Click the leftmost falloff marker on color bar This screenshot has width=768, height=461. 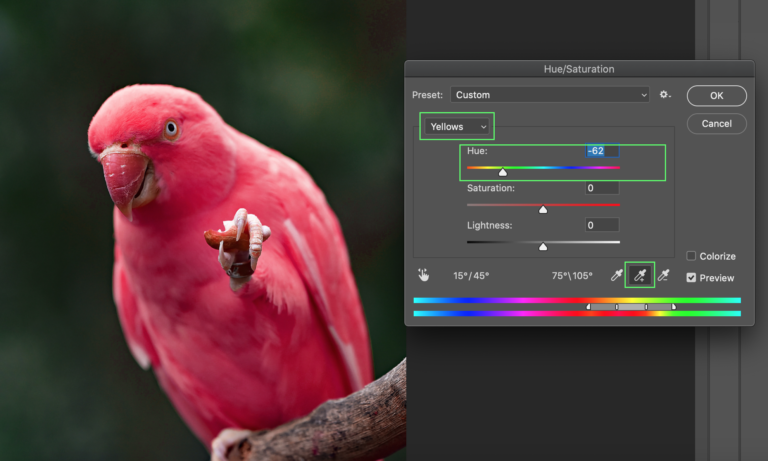click(x=588, y=307)
